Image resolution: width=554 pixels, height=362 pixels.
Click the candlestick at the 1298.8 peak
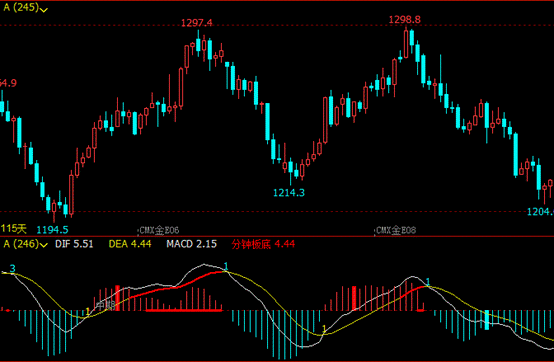(x=406, y=44)
